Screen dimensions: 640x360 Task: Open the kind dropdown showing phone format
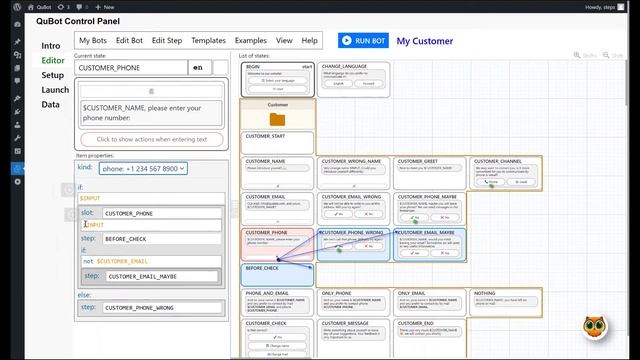143,169
